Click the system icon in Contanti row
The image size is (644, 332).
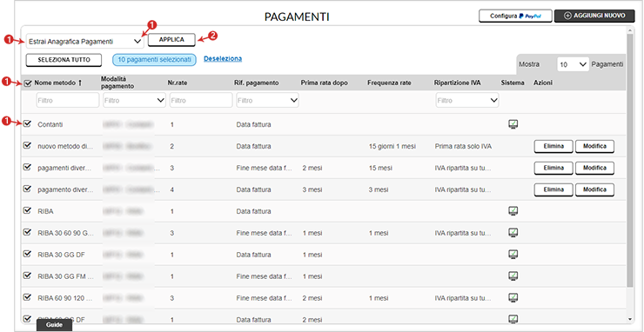(x=513, y=124)
